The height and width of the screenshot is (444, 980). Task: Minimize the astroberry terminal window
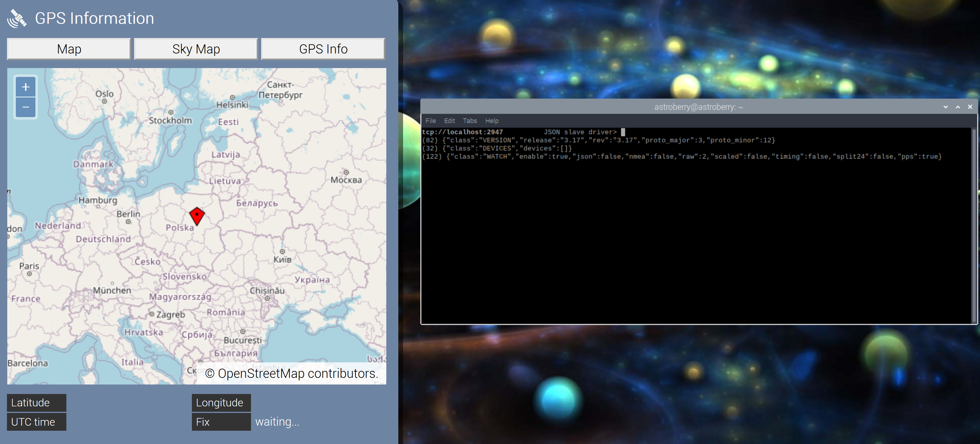point(945,107)
